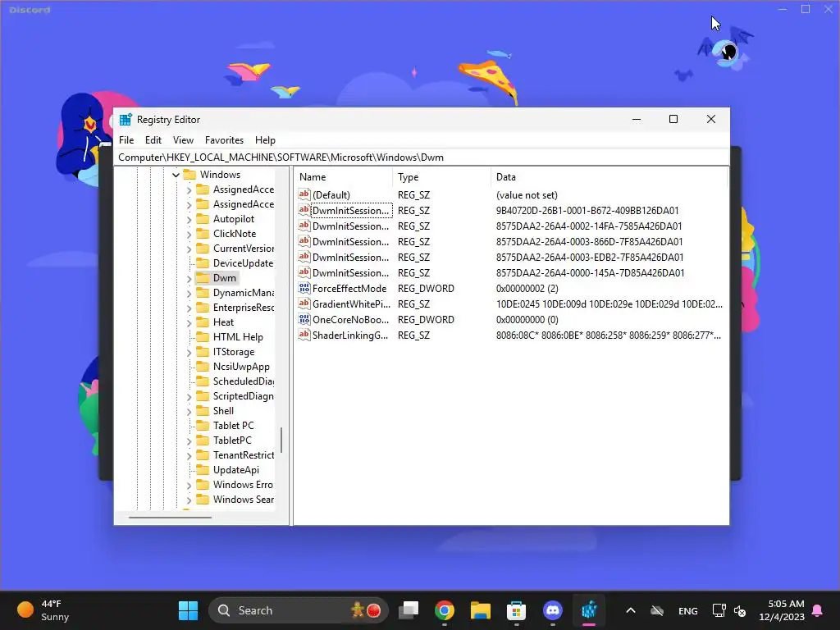Screen dimensions: 840x630
Task: Open the notification bell in the tray
Action: click(x=818, y=610)
